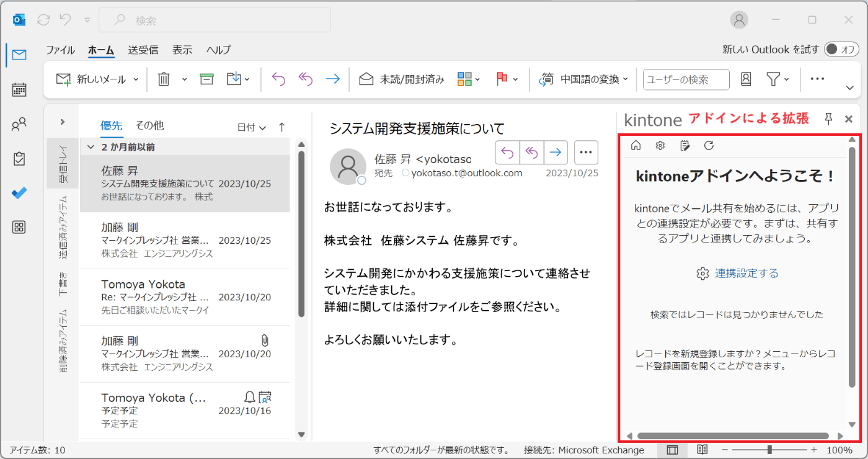Image resolution: width=868 pixels, height=459 pixels.
Task: Select the ホーム ribbon tab
Action: pos(101,50)
